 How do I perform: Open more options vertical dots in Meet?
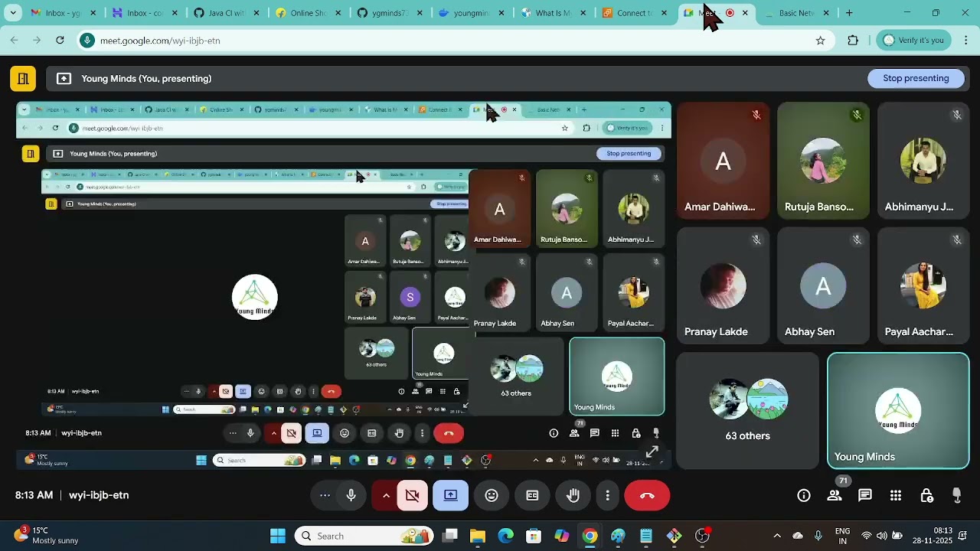(x=607, y=495)
